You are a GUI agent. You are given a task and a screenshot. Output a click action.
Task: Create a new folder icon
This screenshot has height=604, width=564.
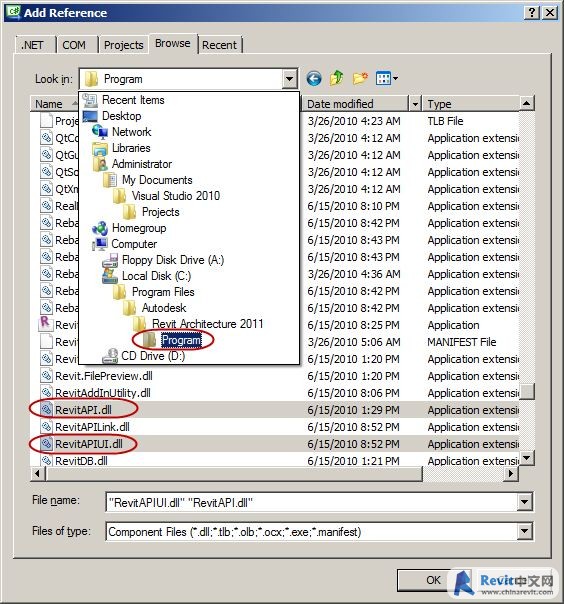click(360, 78)
